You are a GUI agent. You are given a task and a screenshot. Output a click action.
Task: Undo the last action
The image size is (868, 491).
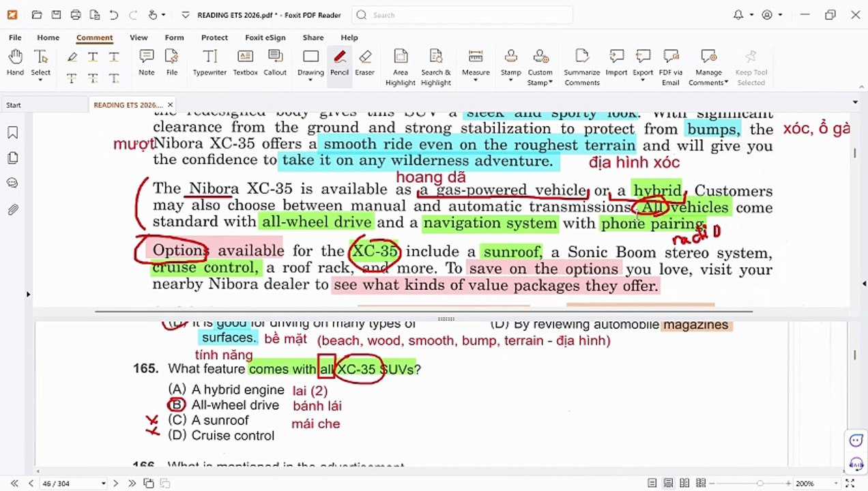113,15
